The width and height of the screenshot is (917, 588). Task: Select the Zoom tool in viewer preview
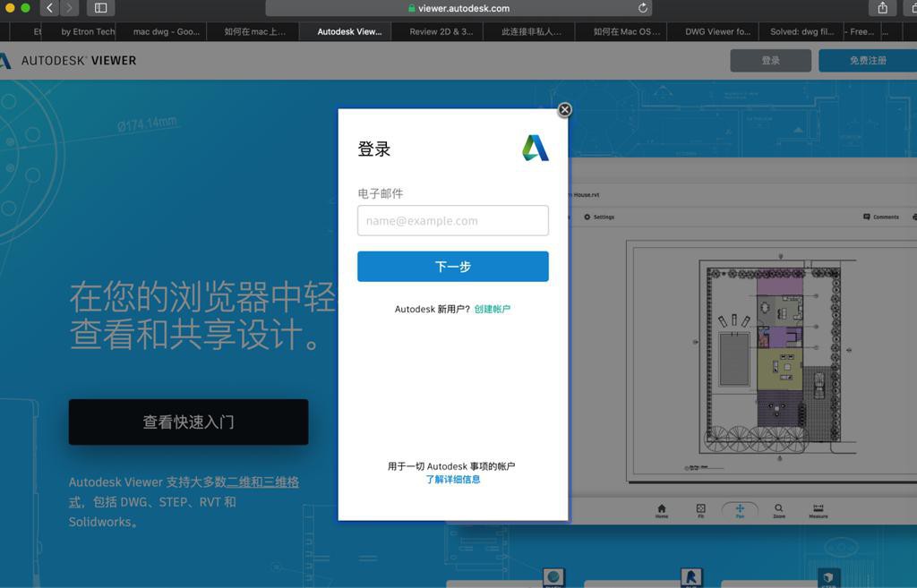[x=779, y=511]
